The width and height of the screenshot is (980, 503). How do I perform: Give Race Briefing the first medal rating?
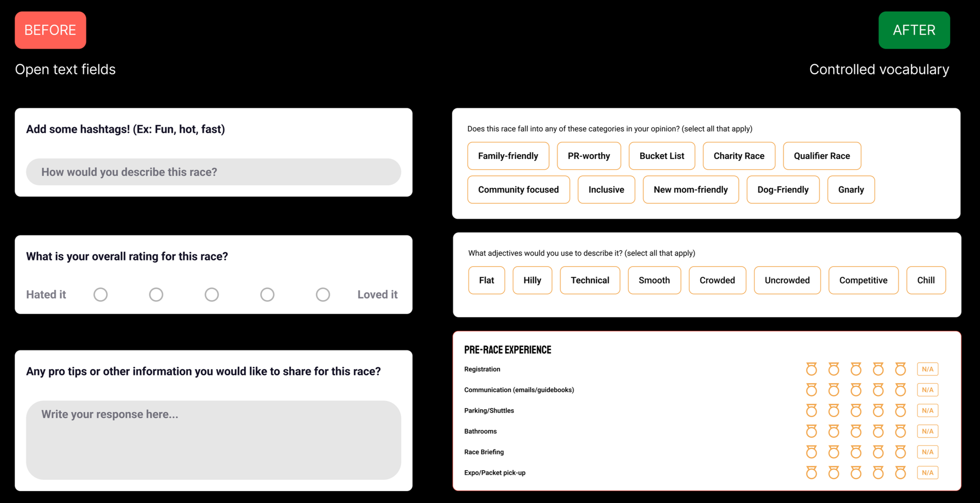coord(811,452)
